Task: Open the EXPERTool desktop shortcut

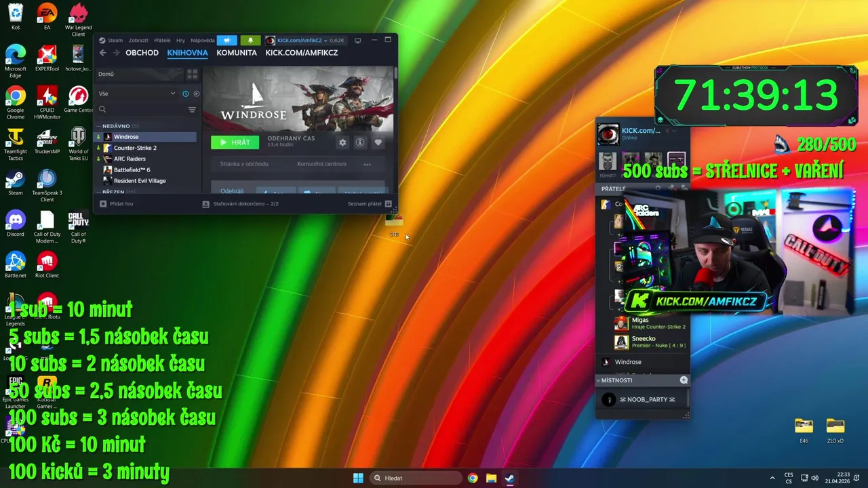Action: point(47,58)
